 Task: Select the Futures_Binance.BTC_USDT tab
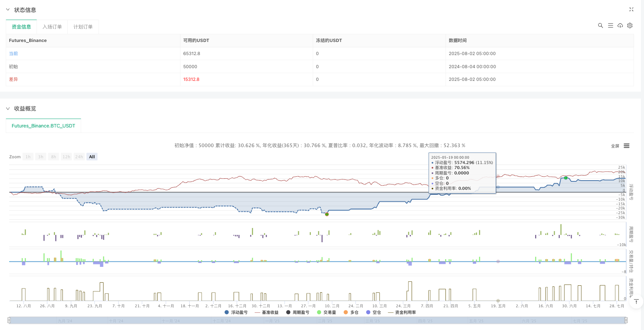pyautogui.click(x=43, y=126)
